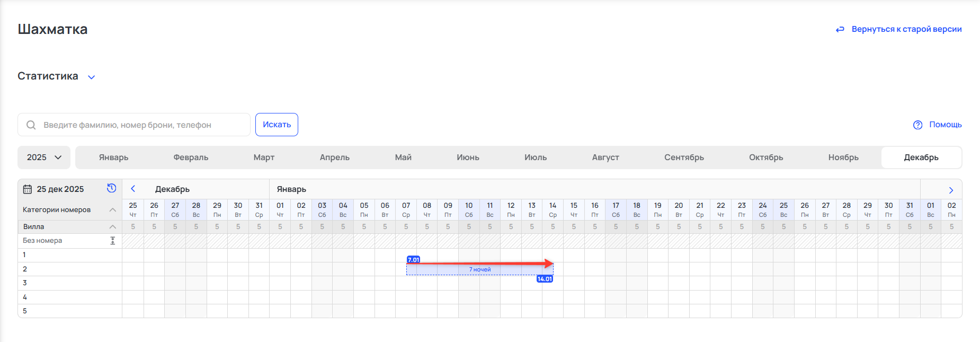Click the 7 ночей booking selection bar
The height and width of the screenshot is (342, 980).
click(479, 270)
